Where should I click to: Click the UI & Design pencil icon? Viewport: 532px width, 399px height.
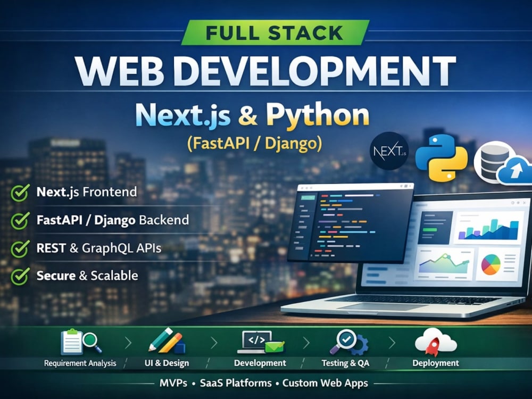pyautogui.click(x=167, y=340)
